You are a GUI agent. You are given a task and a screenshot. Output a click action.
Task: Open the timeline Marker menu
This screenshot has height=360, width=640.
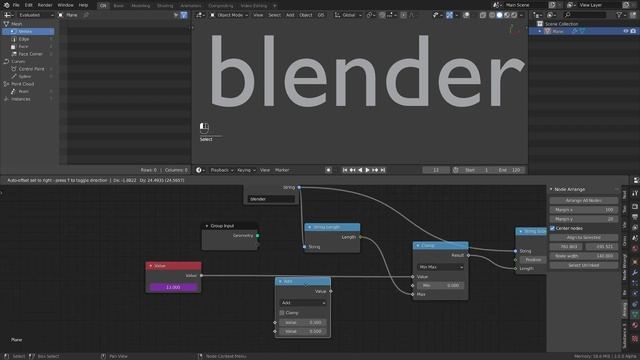(x=282, y=170)
